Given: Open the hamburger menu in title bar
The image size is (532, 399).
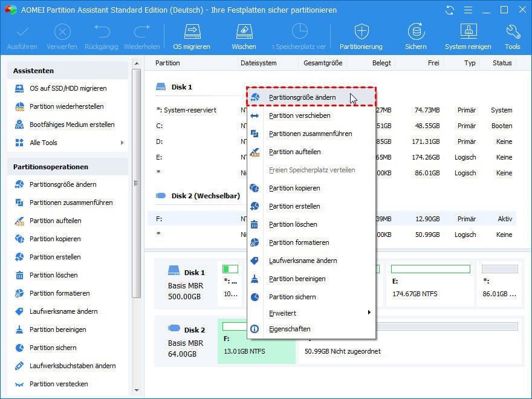Looking at the screenshot, I should tap(468, 10).
